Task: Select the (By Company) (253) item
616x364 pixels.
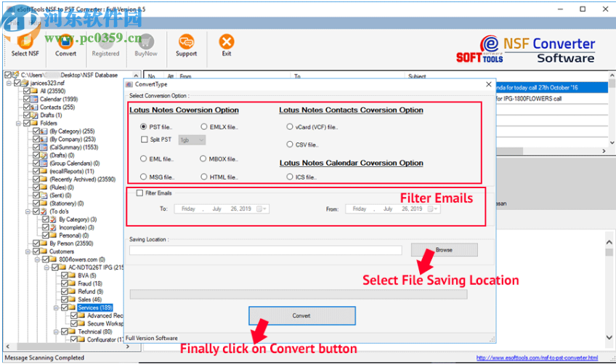Action: 73,139
